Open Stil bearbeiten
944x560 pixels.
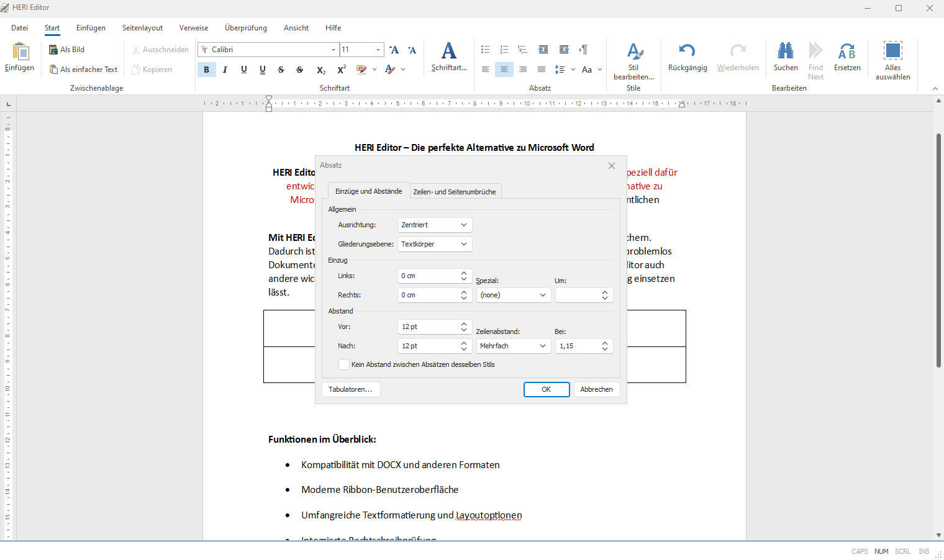coord(633,61)
